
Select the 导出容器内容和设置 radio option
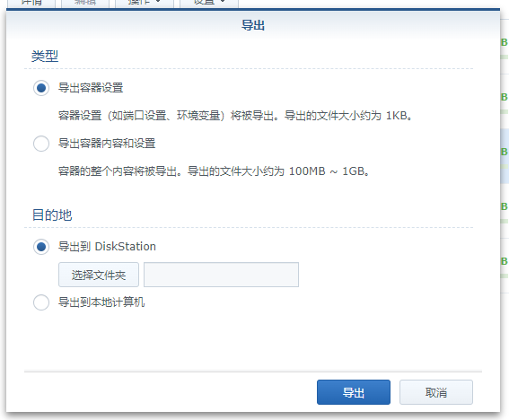[x=41, y=144]
